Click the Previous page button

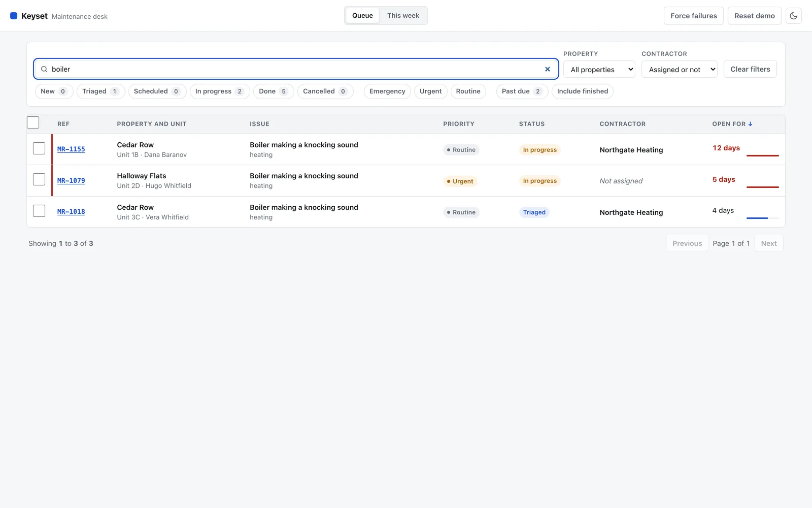click(x=687, y=243)
